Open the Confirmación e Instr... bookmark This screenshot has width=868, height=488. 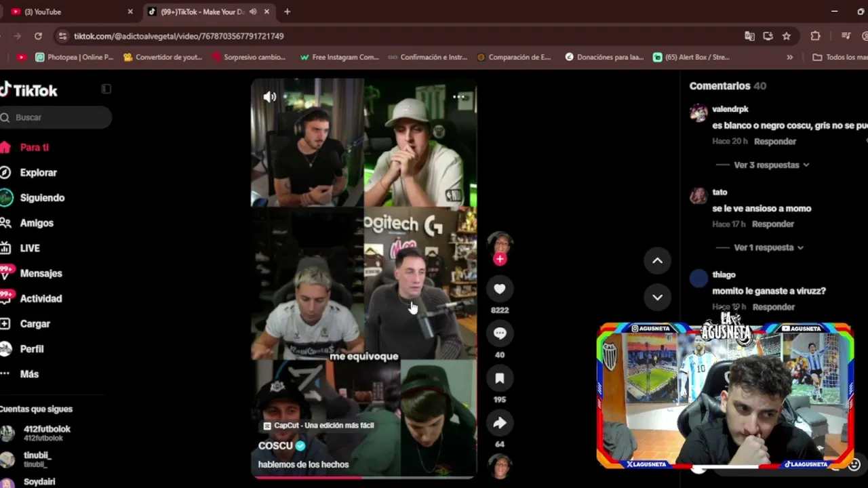pyautogui.click(x=428, y=58)
